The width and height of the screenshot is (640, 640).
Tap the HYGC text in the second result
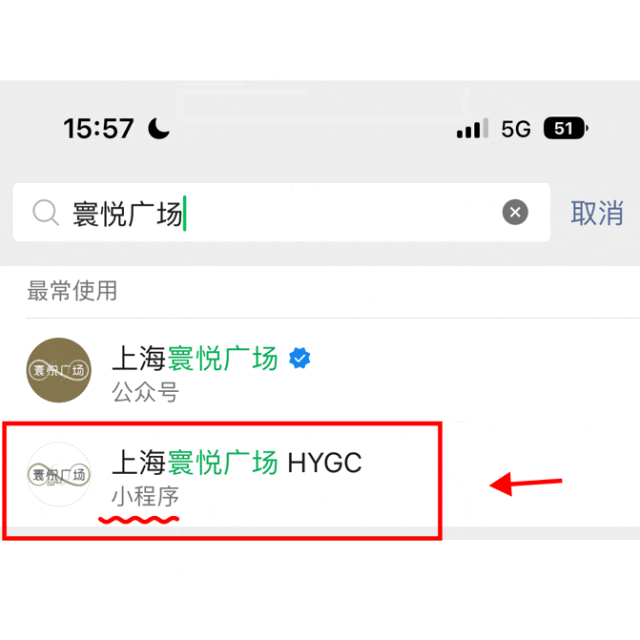point(325,463)
